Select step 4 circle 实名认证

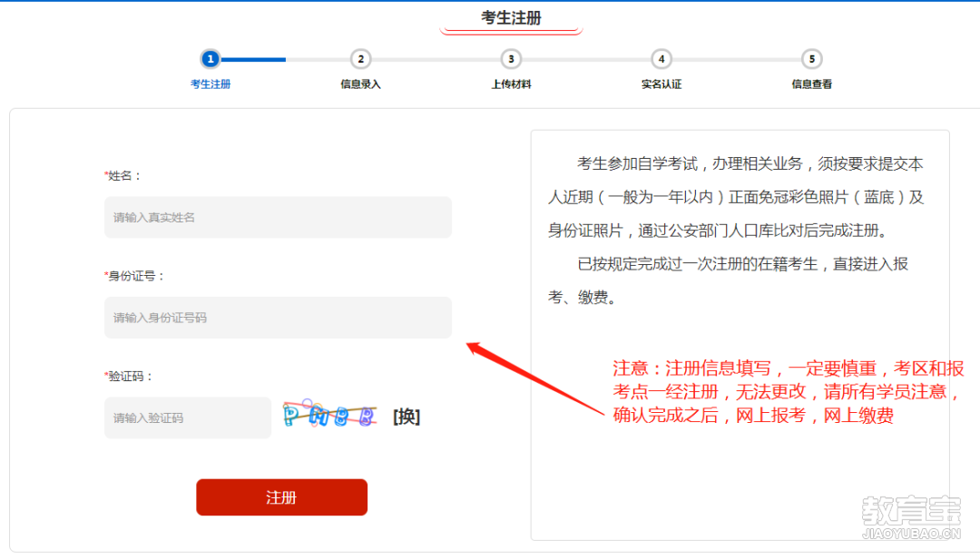pyautogui.click(x=661, y=59)
